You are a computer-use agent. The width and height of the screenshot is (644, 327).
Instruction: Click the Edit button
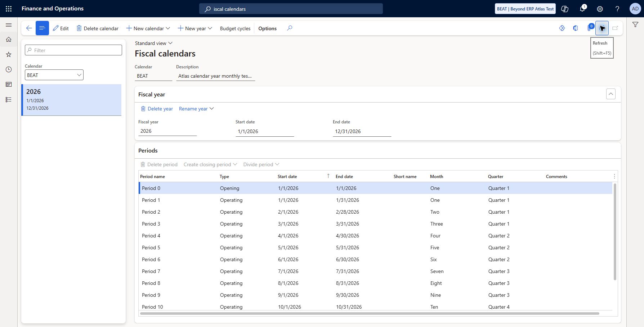[x=61, y=28]
